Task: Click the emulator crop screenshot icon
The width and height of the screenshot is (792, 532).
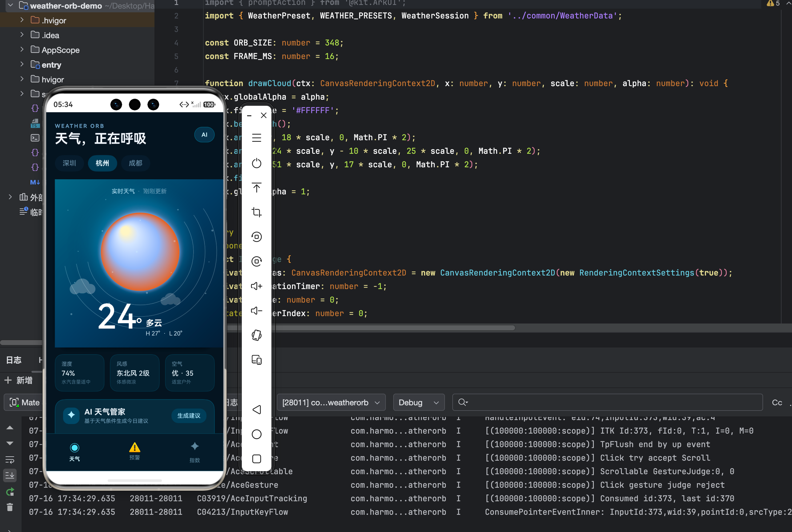Action: tap(257, 212)
